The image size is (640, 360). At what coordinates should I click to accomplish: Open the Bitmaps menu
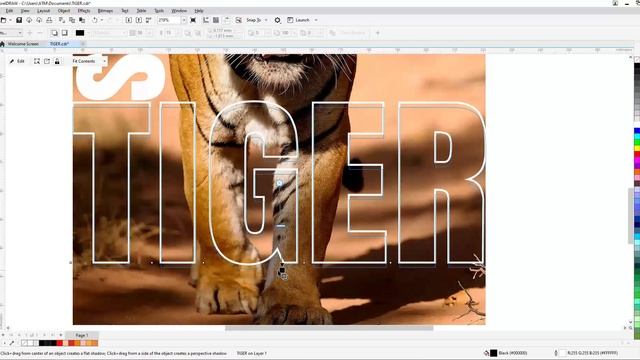coord(105,11)
